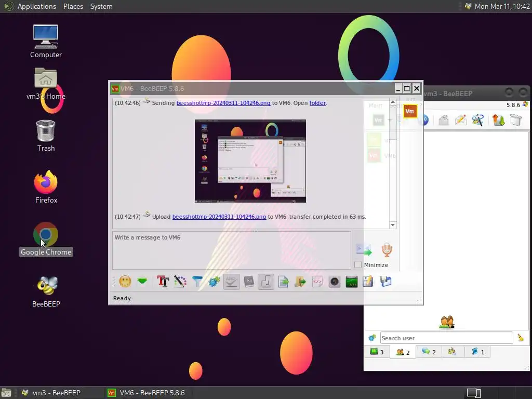Open the folder link in chat
Image resolution: width=532 pixels, height=399 pixels.
[317, 103]
